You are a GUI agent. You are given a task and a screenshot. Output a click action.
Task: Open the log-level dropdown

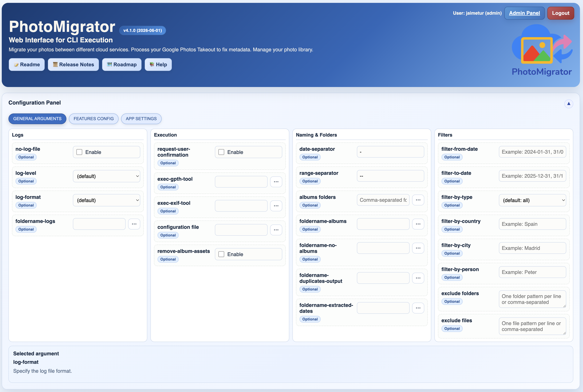pos(107,176)
